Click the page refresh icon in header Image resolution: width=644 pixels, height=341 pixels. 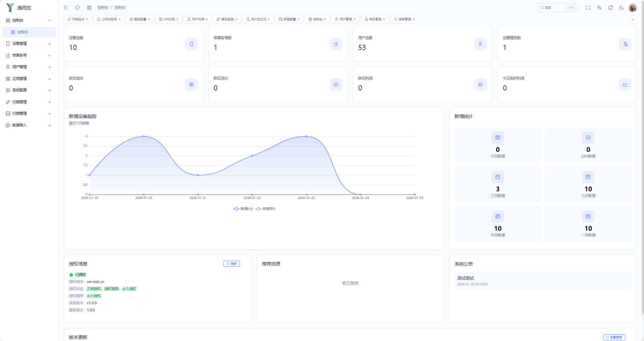pos(77,7)
